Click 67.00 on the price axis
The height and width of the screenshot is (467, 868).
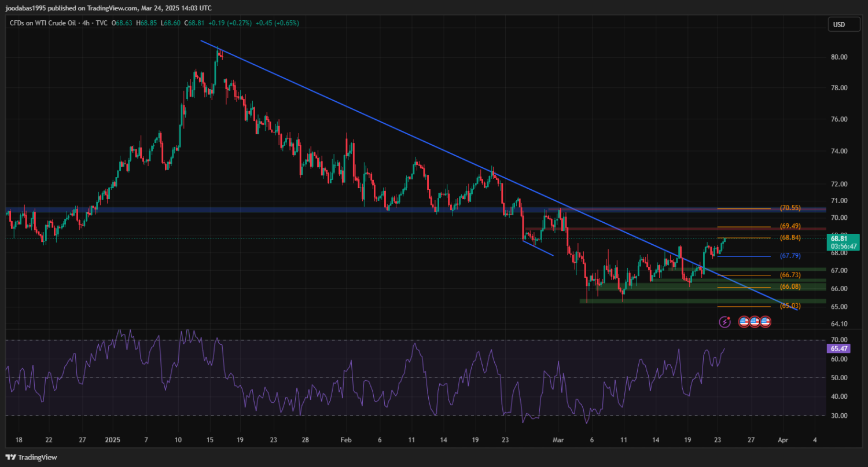pyautogui.click(x=839, y=271)
